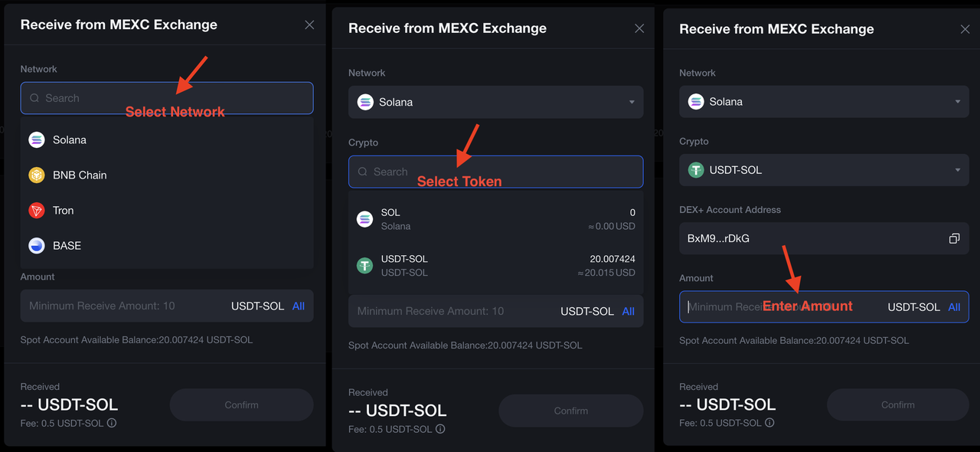Viewport: 980px width, 452px height.
Task: Focus the Crypto search field in middle panel
Action: 495,172
